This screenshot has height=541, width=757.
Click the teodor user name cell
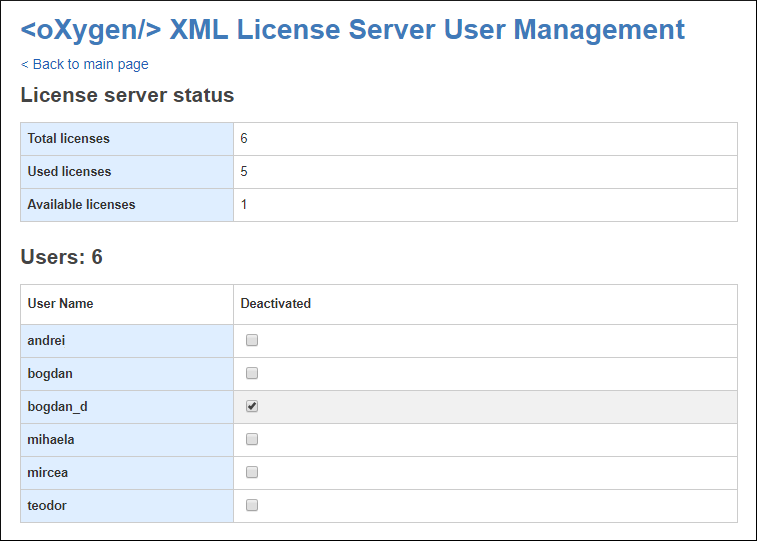point(47,505)
